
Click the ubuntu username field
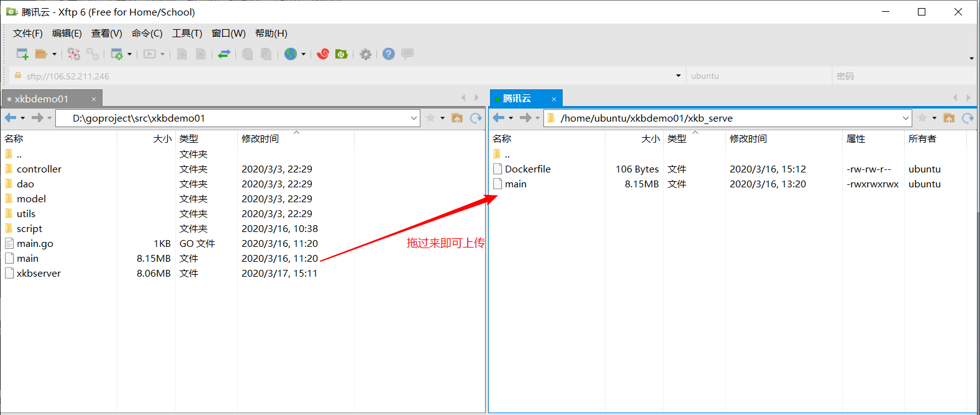click(758, 76)
